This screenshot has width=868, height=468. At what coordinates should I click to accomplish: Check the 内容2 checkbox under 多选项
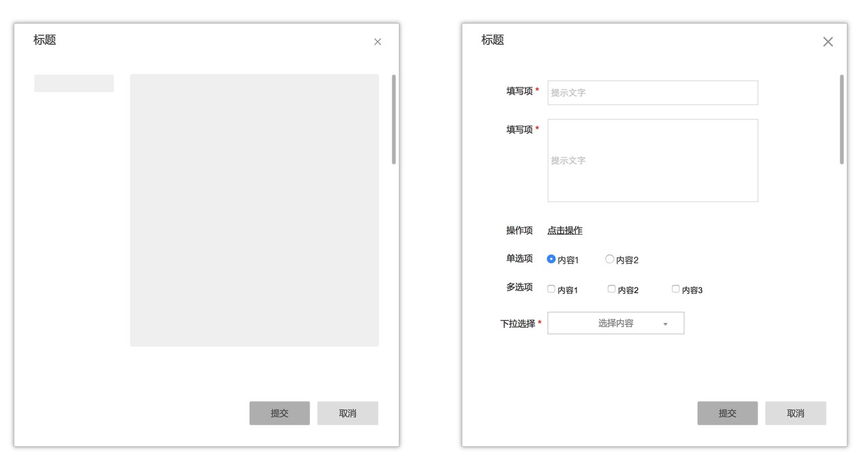612,289
